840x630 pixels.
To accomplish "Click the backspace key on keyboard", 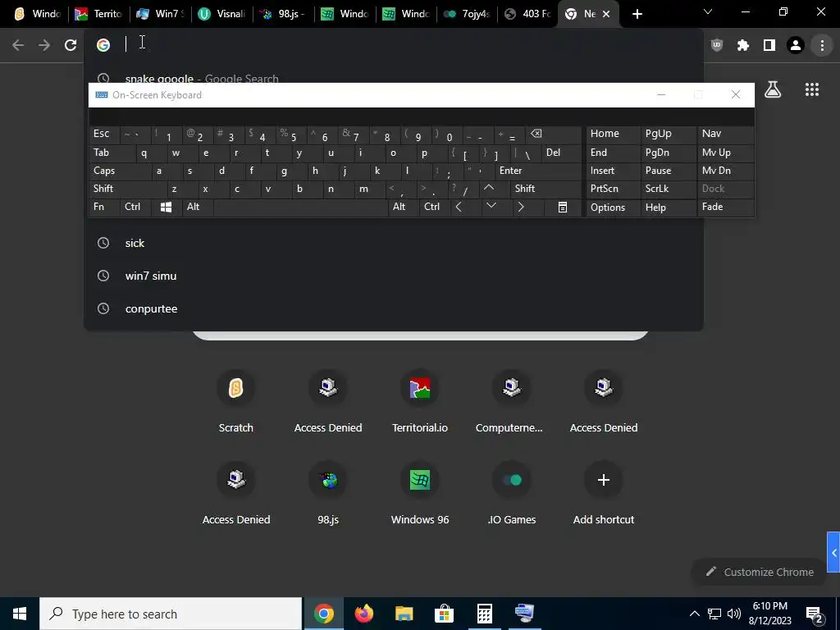I will [x=554, y=134].
